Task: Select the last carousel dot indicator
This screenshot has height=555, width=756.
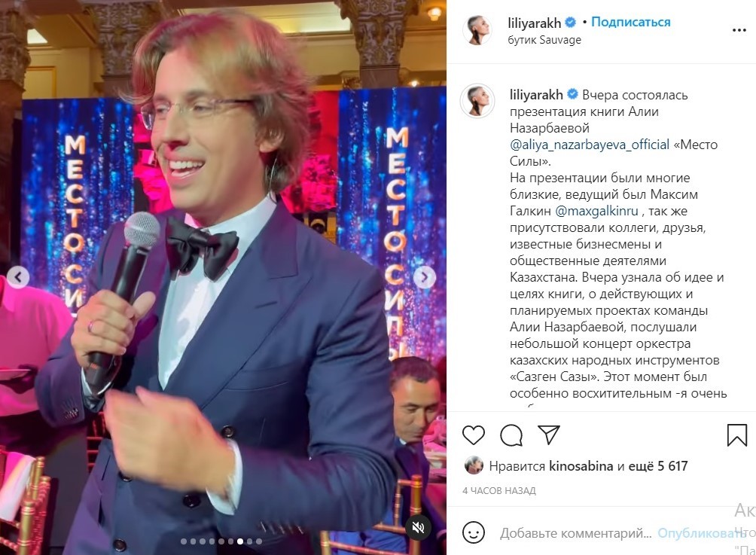Action: pyautogui.click(x=259, y=541)
